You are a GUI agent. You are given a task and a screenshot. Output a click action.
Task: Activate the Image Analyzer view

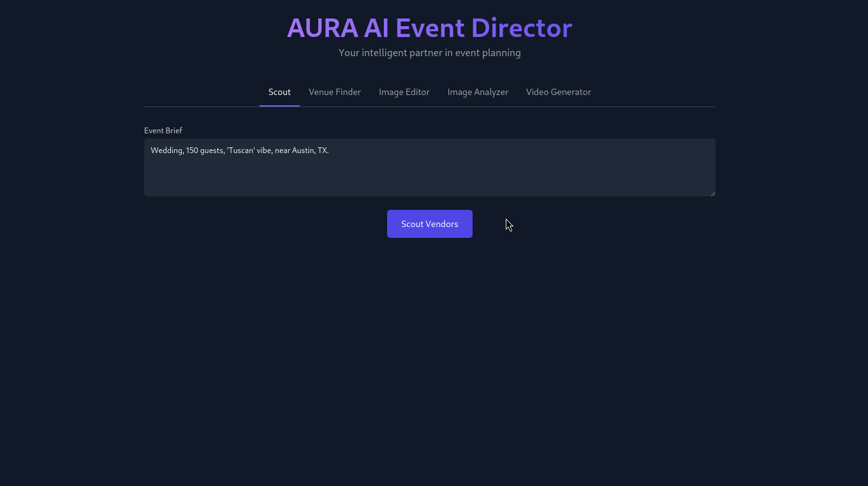[478, 92]
